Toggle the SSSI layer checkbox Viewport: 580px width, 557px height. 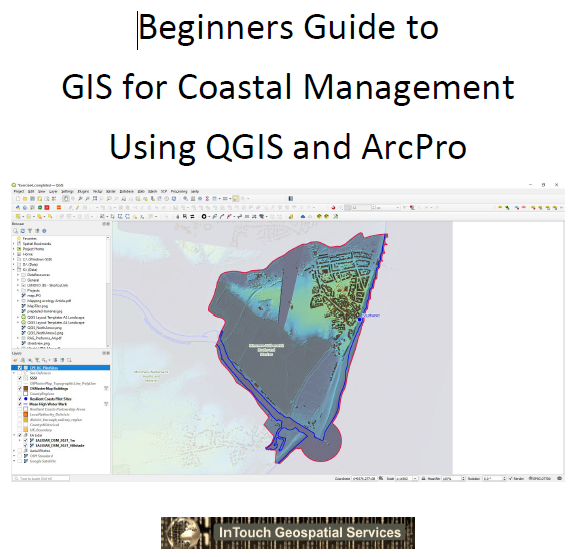tap(20, 378)
